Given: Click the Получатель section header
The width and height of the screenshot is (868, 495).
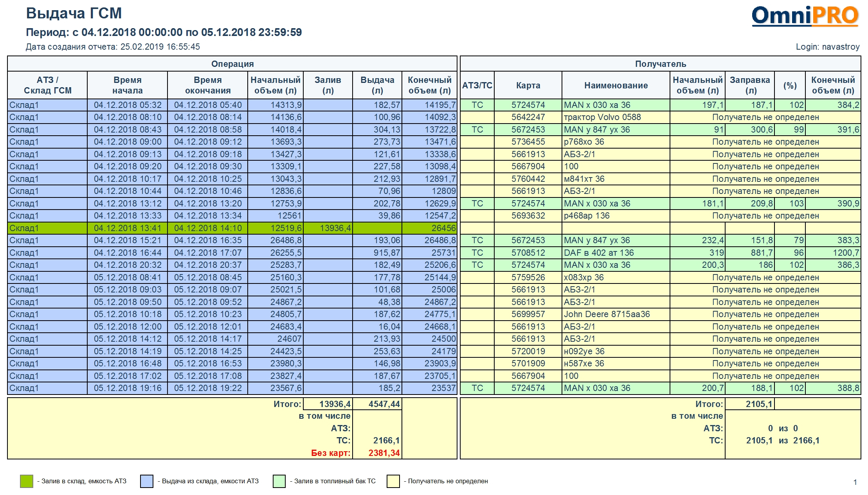Looking at the screenshot, I should pos(661,64).
